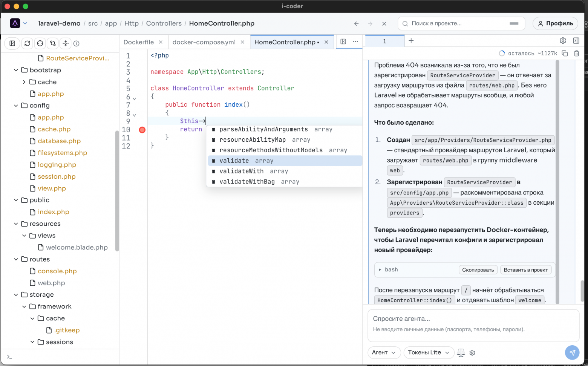Image resolution: width=588 pixels, height=366 pixels.
Task: Toggle the file sidebar panel icon
Action: tap(12, 43)
